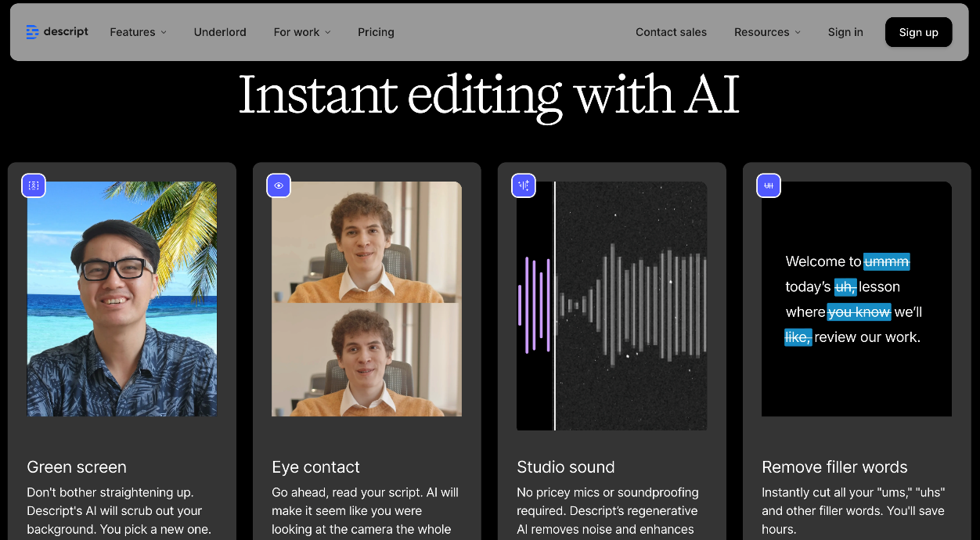
Task: Go to Contact sales
Action: (671, 32)
